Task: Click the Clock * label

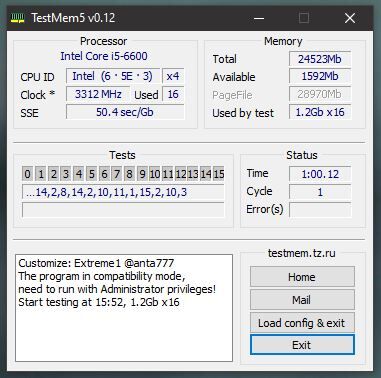Action: click(x=37, y=95)
